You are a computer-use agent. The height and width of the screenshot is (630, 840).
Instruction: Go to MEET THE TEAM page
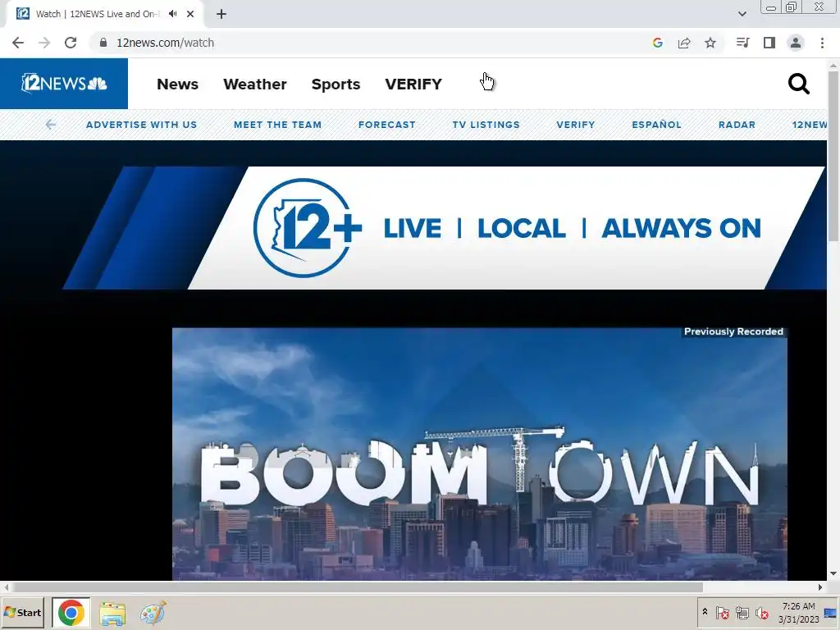(277, 125)
